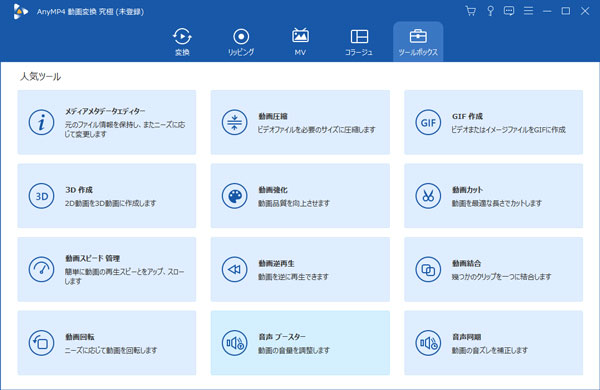Open the shopping cart purchase icon
The height and width of the screenshot is (390, 600).
[x=471, y=11]
